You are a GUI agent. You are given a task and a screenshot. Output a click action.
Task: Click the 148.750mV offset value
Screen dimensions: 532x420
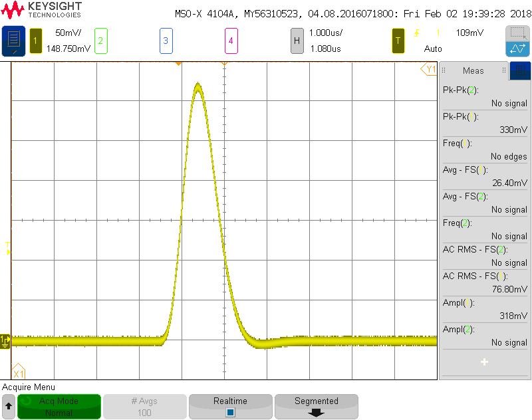click(x=68, y=49)
